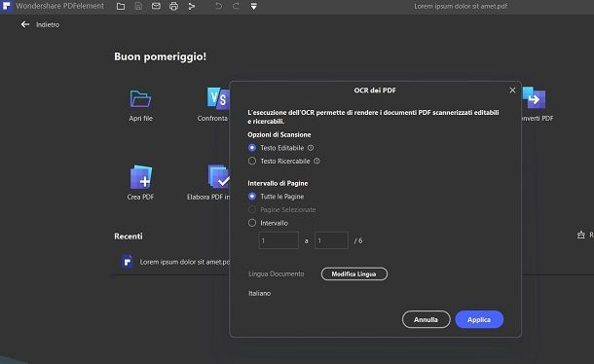The image size is (594, 364).
Task: Choose Intervallo radio button
Action: pyautogui.click(x=252, y=223)
